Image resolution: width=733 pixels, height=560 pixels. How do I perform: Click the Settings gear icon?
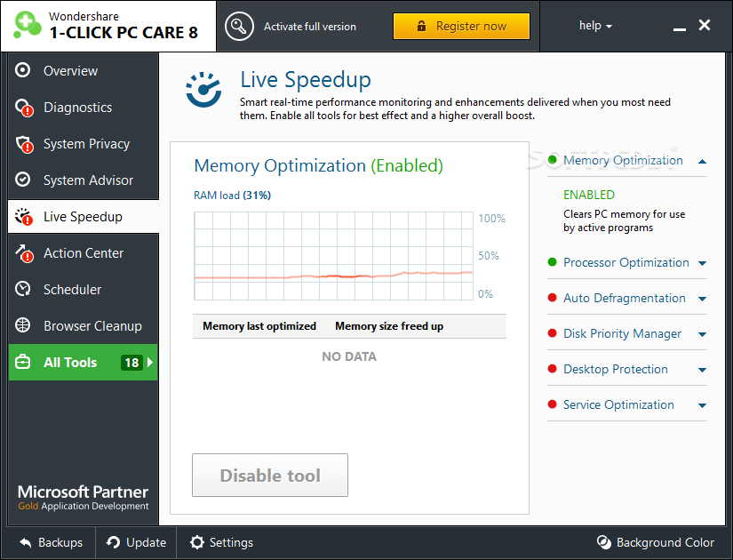click(x=197, y=543)
